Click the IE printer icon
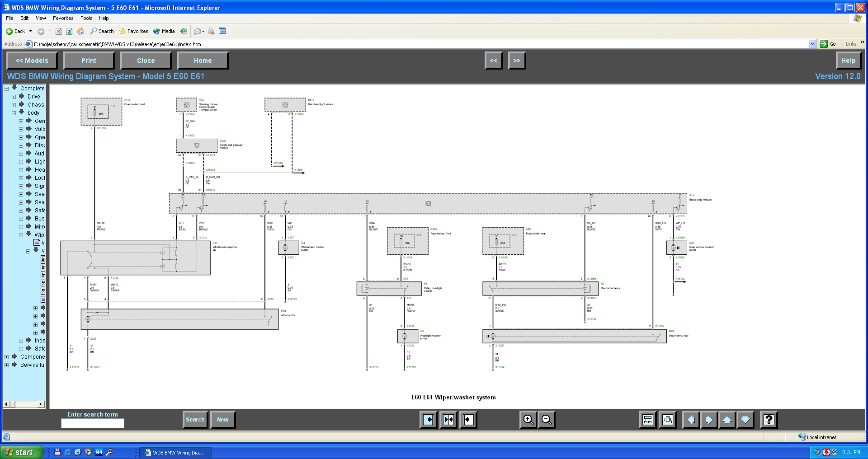Image resolution: width=868 pixels, height=459 pixels. click(x=211, y=31)
